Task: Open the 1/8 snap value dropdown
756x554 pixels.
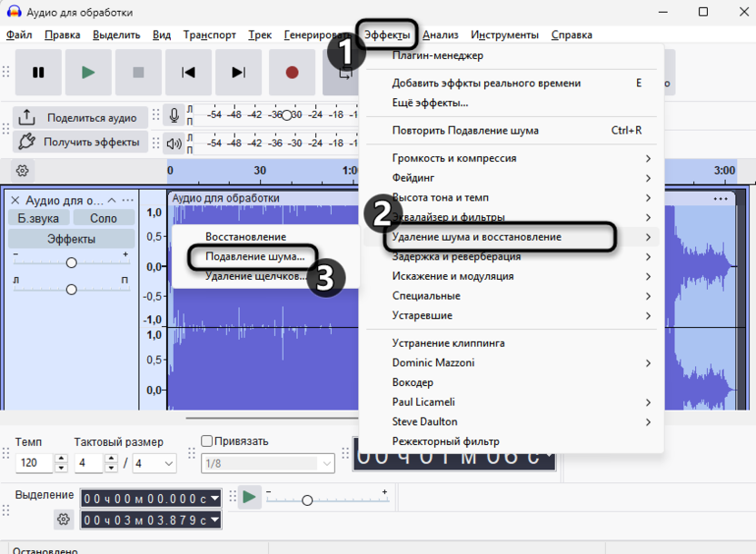Action: (x=269, y=463)
